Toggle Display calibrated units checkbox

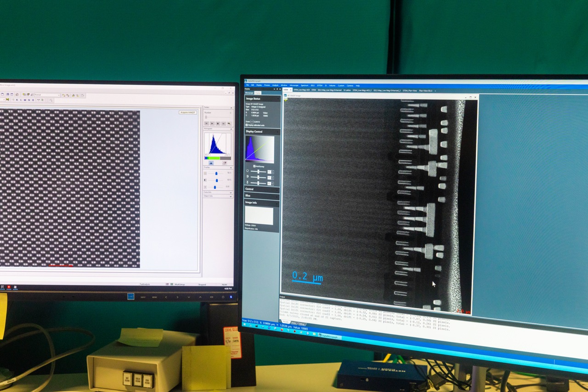point(247,125)
